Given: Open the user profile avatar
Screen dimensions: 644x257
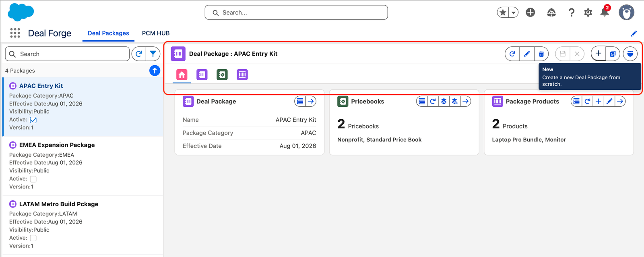Looking at the screenshot, I should click(x=626, y=12).
